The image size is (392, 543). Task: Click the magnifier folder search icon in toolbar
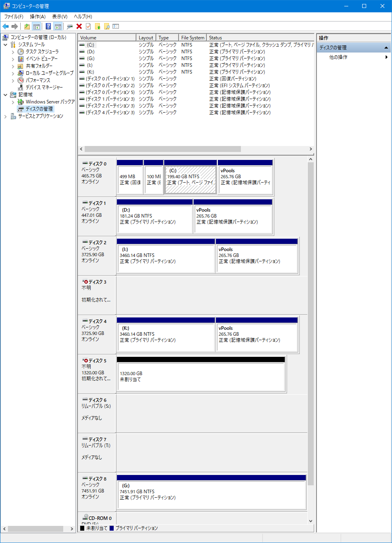[107, 26]
